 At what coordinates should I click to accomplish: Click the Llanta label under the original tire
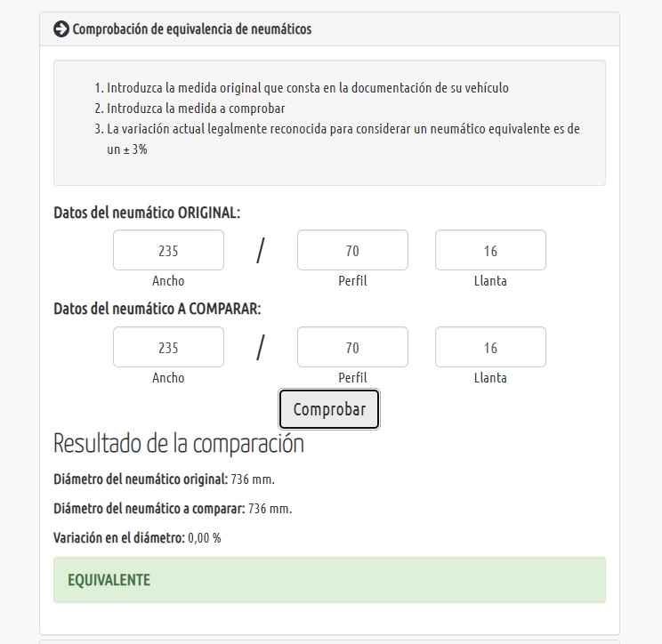(490, 281)
